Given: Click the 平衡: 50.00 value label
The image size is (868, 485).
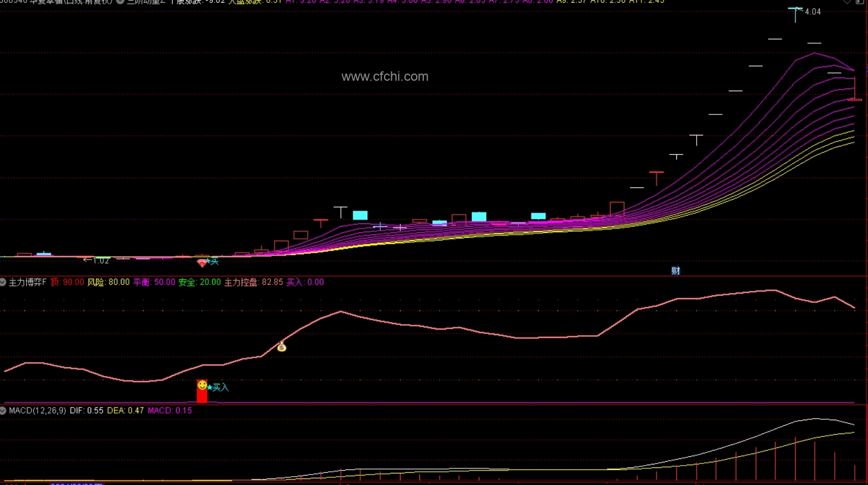Looking at the screenshot, I should [x=154, y=282].
